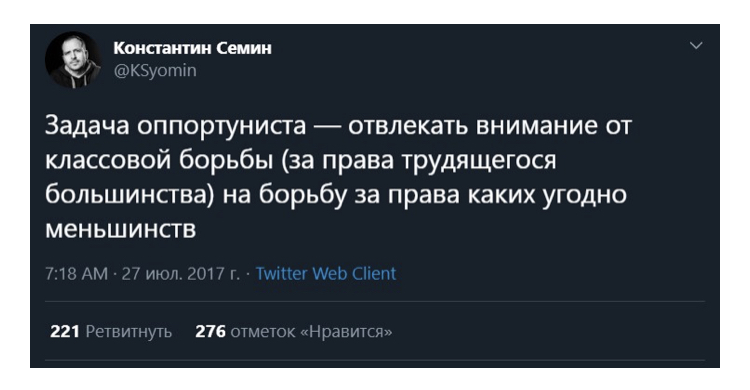Open the отметок «Нравится» label
The image size is (750, 390).
pos(311,332)
